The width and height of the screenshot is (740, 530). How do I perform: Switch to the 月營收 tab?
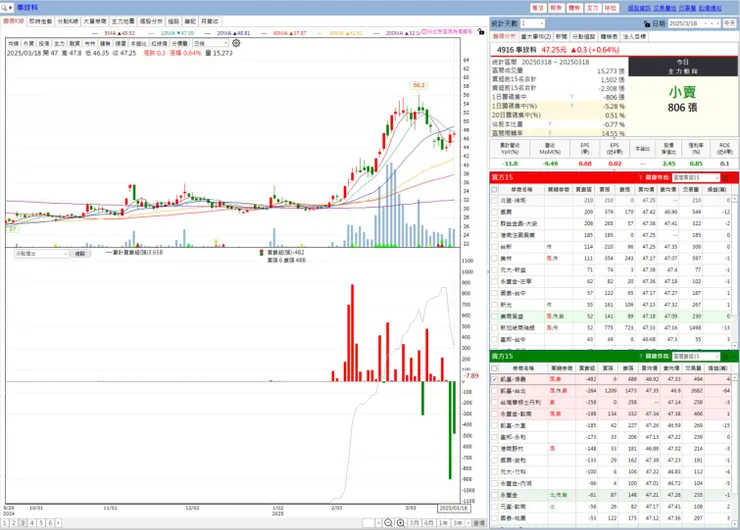point(210,21)
